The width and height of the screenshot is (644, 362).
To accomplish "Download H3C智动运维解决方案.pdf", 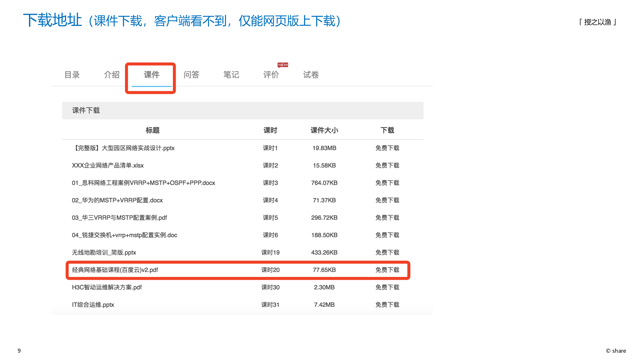I will click(387, 287).
